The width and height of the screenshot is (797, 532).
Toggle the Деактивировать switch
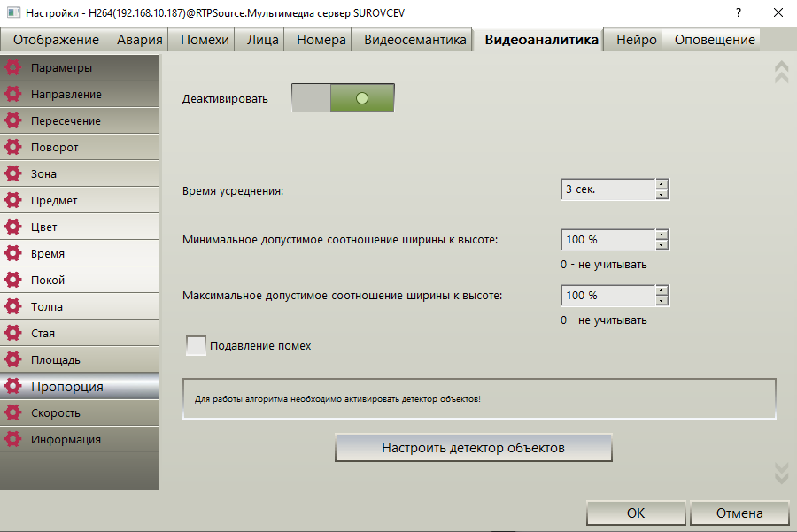[343, 97]
